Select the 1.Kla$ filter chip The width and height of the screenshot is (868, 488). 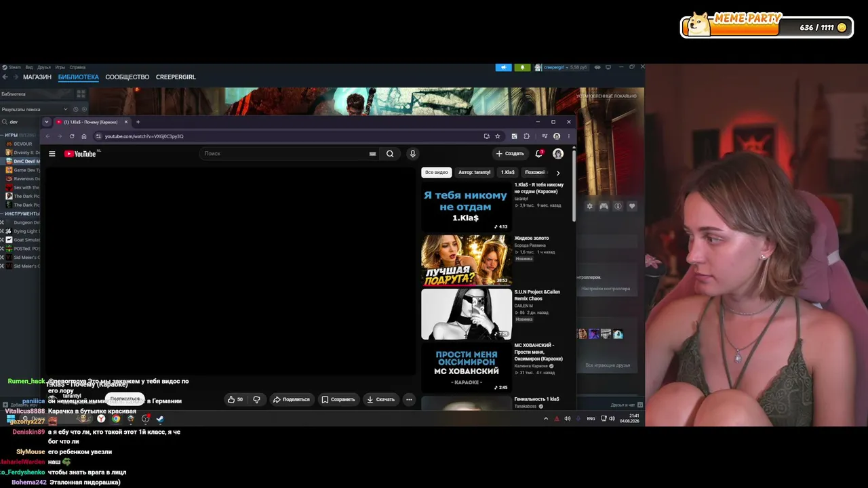[507, 172]
